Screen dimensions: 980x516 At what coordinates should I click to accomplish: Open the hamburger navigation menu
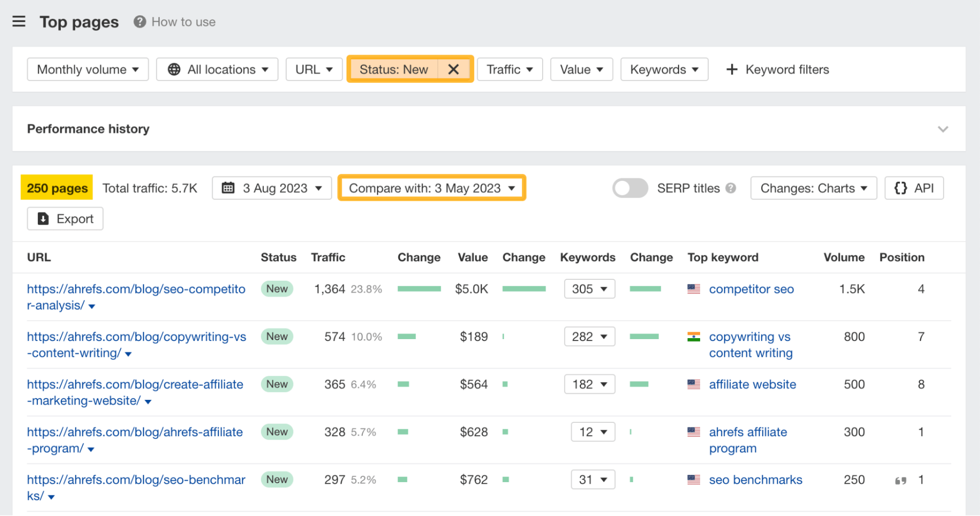(19, 21)
